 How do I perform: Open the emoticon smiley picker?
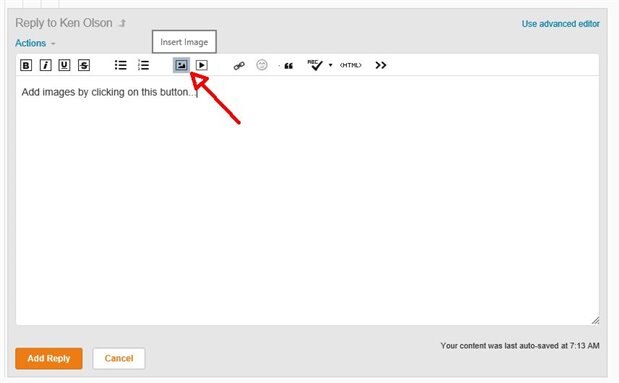pos(262,65)
